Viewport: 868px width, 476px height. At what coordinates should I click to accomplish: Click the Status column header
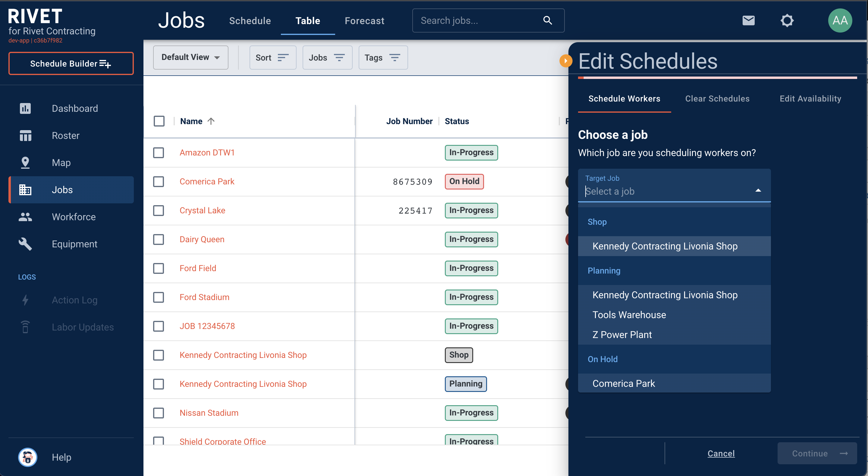(x=457, y=121)
